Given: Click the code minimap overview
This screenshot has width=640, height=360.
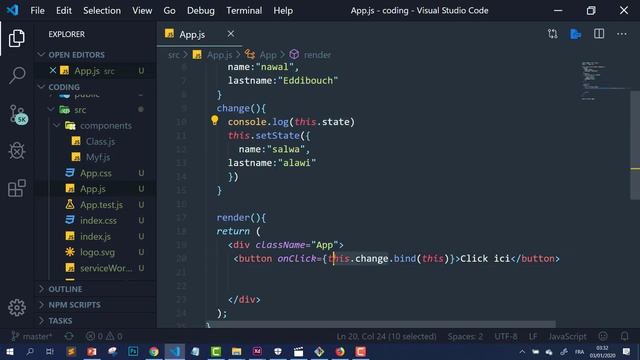Looking at the screenshot, I should (605, 81).
